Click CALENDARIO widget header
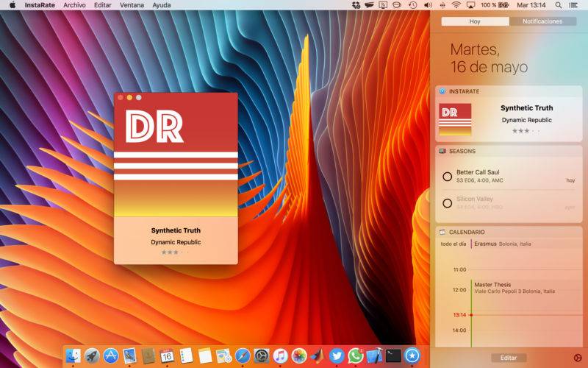Screen dimensions: 588x368 [x=509, y=232]
